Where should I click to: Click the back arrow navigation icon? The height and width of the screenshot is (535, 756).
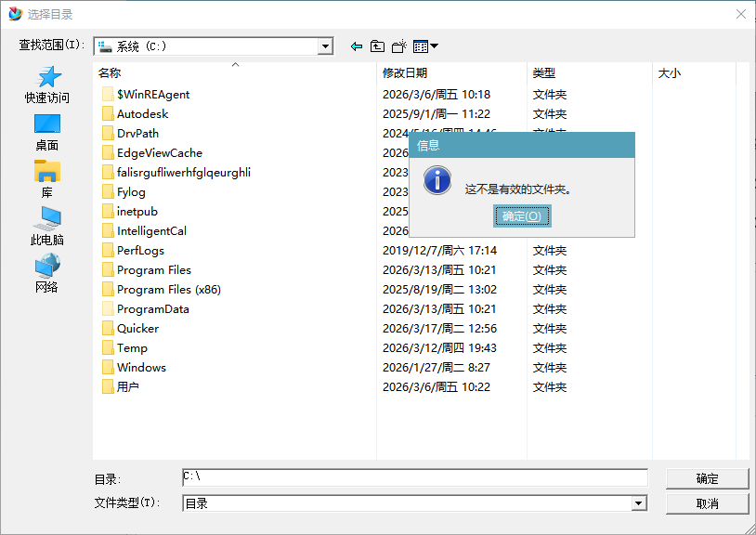tap(356, 46)
